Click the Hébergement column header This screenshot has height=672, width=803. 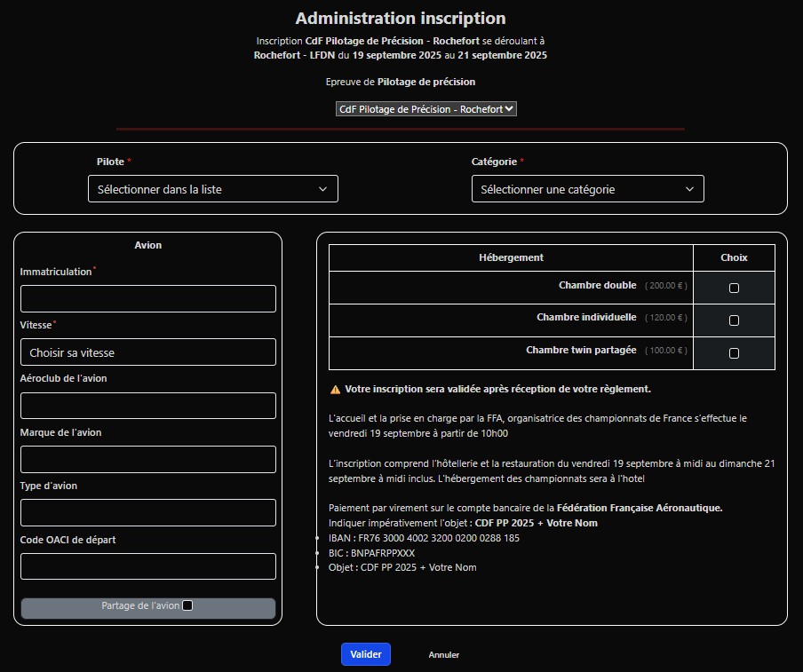click(511, 257)
